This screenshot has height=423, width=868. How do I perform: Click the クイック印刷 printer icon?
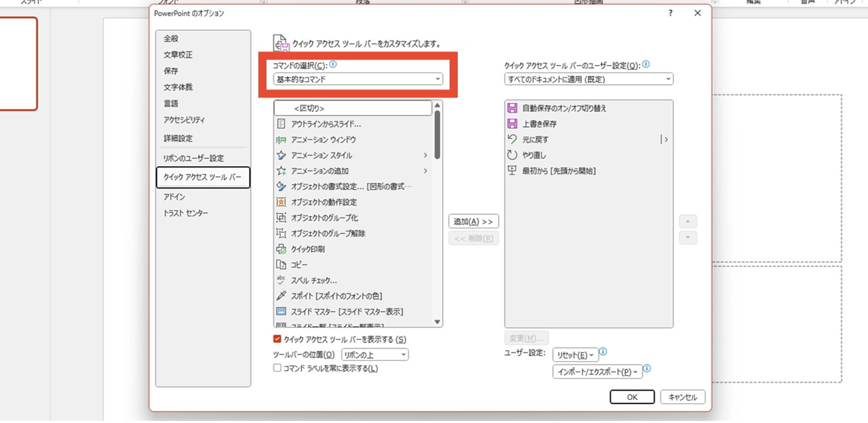[x=281, y=249]
